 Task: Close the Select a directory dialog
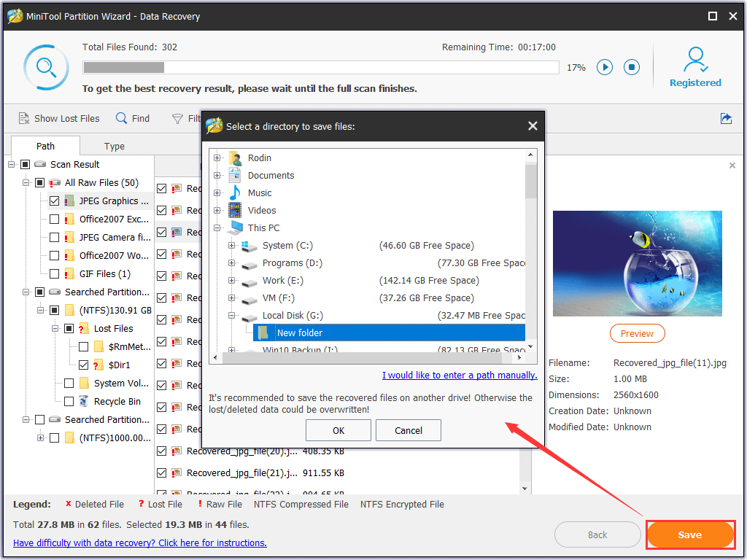(533, 126)
